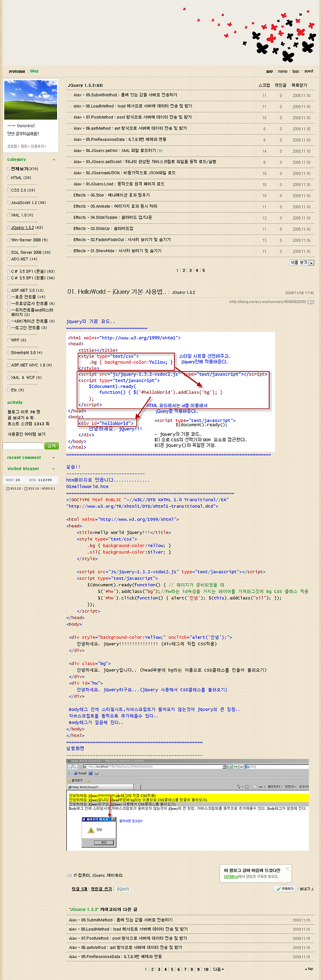Click 제이쿼리 tag link
The height and width of the screenshot is (980, 322).
tap(114, 876)
